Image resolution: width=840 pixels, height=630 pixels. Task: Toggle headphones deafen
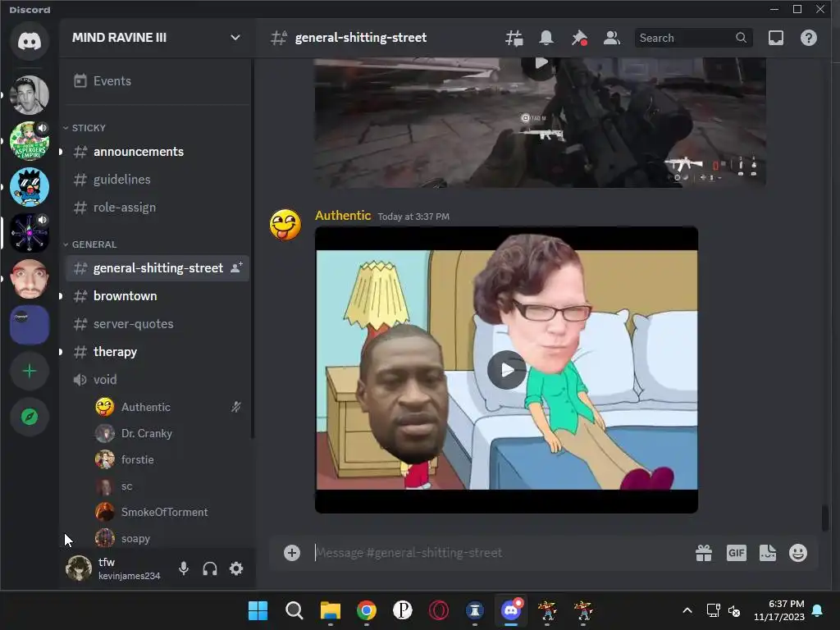tap(210, 568)
